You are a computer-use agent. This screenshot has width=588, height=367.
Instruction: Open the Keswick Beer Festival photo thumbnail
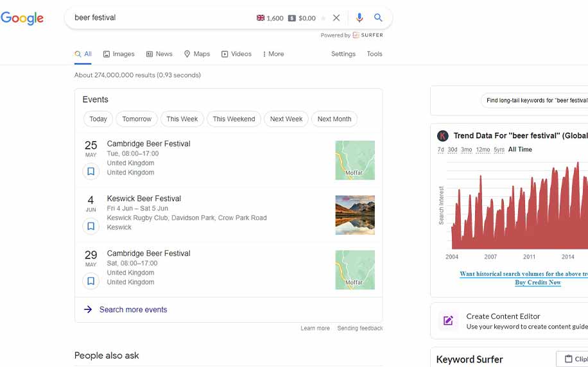[355, 215]
